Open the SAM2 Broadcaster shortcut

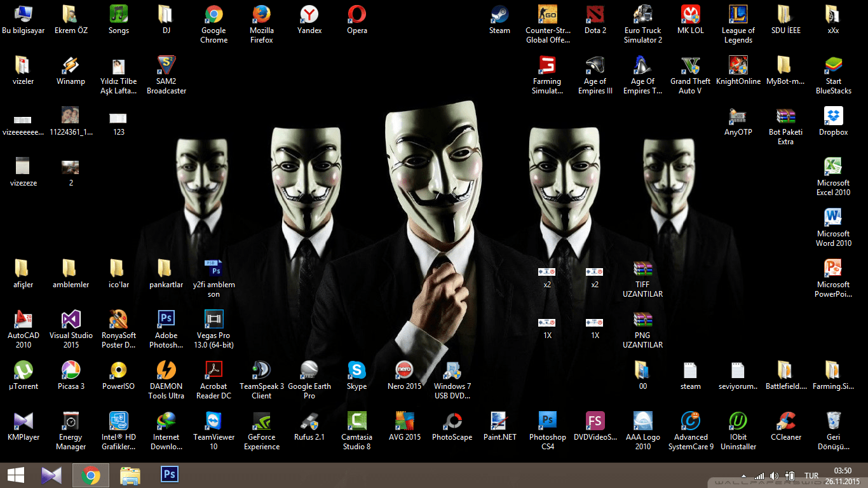166,75
